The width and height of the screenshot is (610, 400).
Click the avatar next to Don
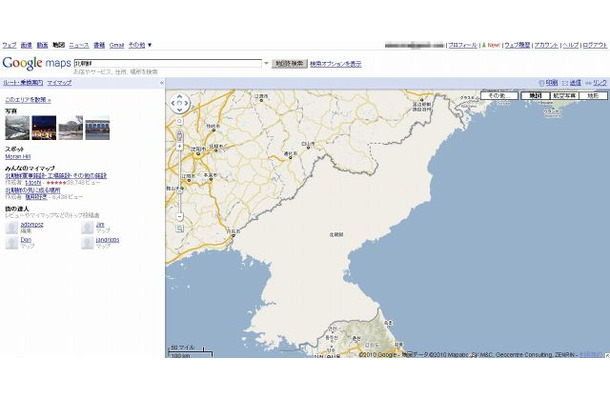[12, 243]
